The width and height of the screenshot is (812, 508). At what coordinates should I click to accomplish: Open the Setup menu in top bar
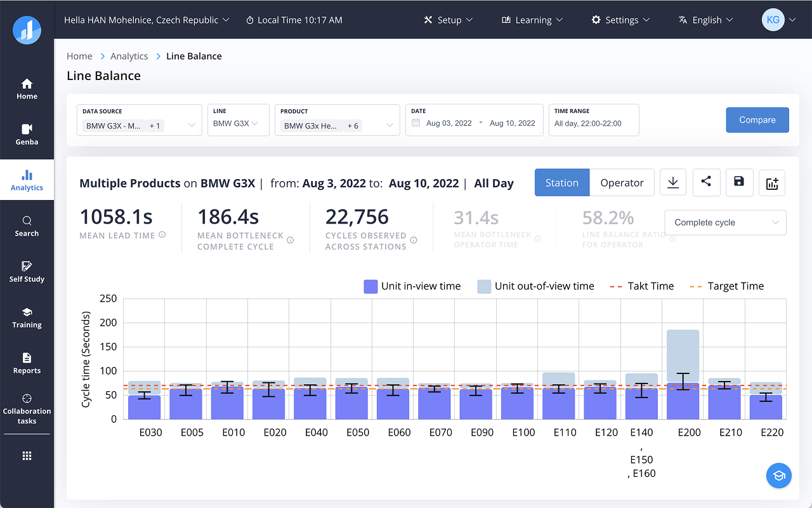click(x=448, y=20)
